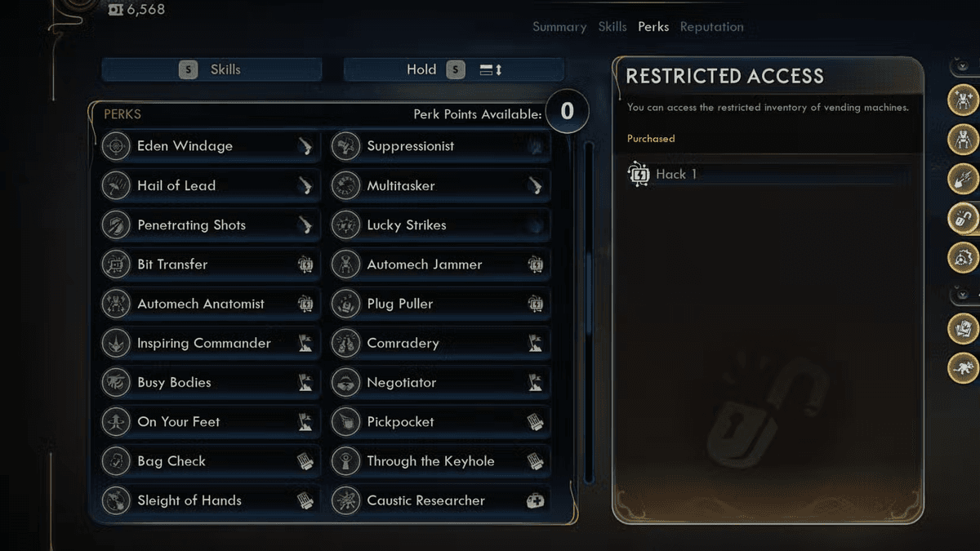
Task: Click the Caustic Researcher perk icon
Action: (x=346, y=500)
